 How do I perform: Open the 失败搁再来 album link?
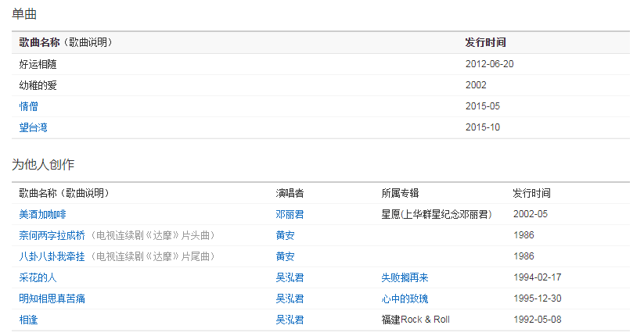coord(405,277)
